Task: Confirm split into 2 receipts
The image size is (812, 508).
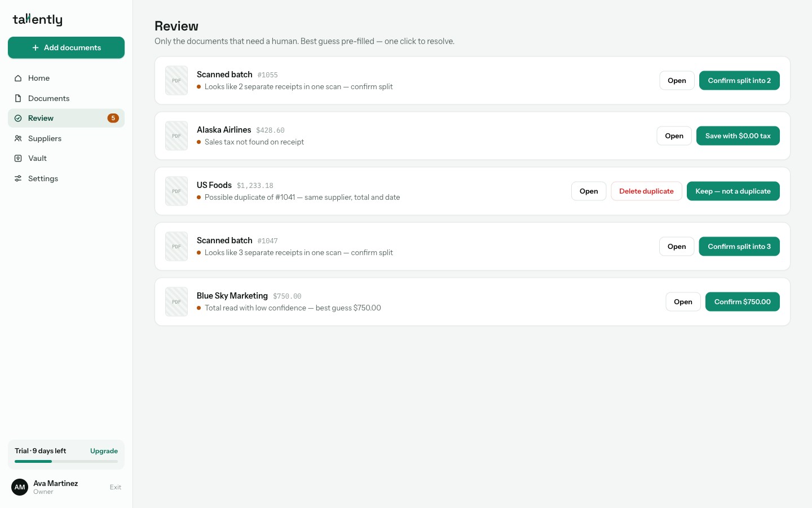Action: (x=739, y=81)
